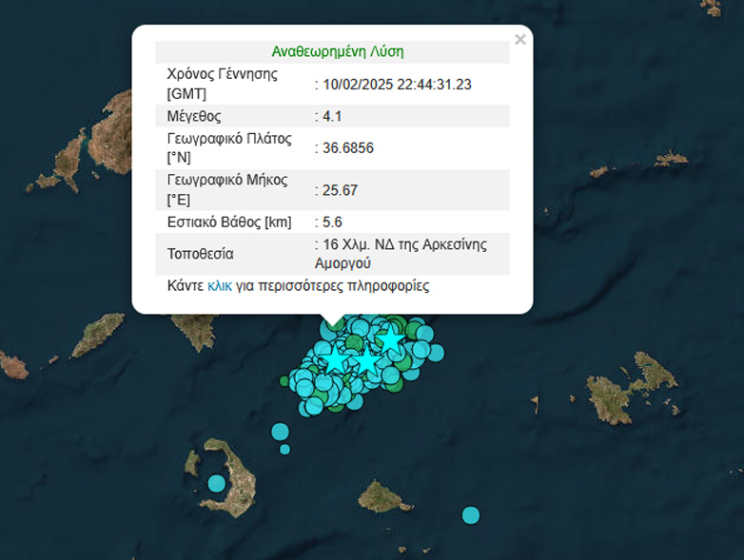Click the rightmost cyan star marker
This screenshot has height=560, width=744.
pos(390,340)
